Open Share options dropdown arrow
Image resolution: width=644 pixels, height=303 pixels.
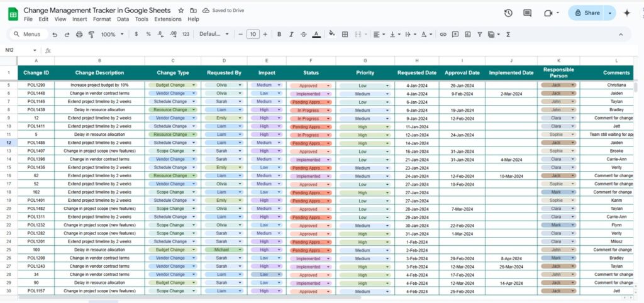[610, 13]
